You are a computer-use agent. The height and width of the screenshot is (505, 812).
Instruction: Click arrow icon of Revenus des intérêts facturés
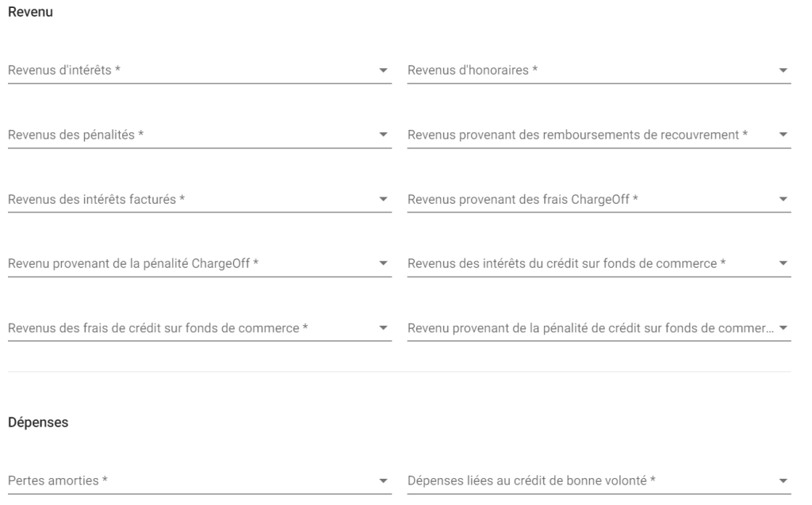[383, 200]
